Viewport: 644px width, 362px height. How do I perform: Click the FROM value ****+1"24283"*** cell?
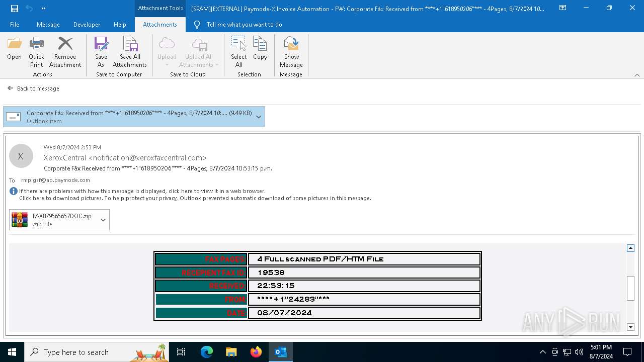[x=364, y=299]
